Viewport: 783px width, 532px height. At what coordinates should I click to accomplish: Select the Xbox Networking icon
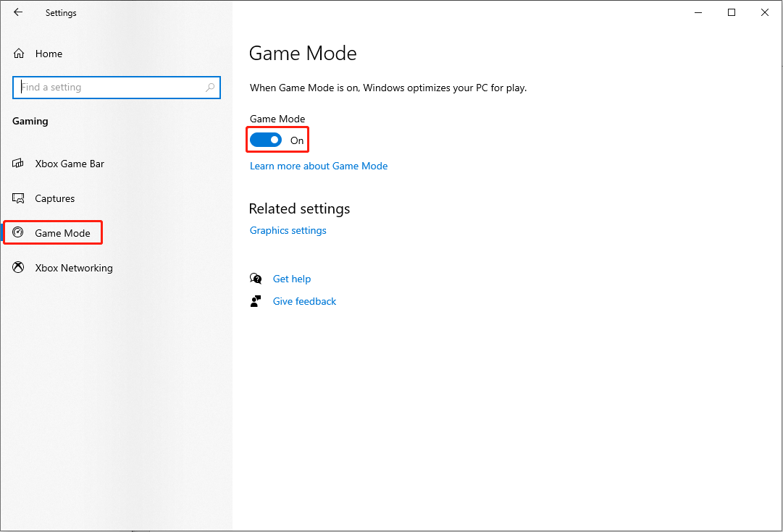(x=18, y=267)
